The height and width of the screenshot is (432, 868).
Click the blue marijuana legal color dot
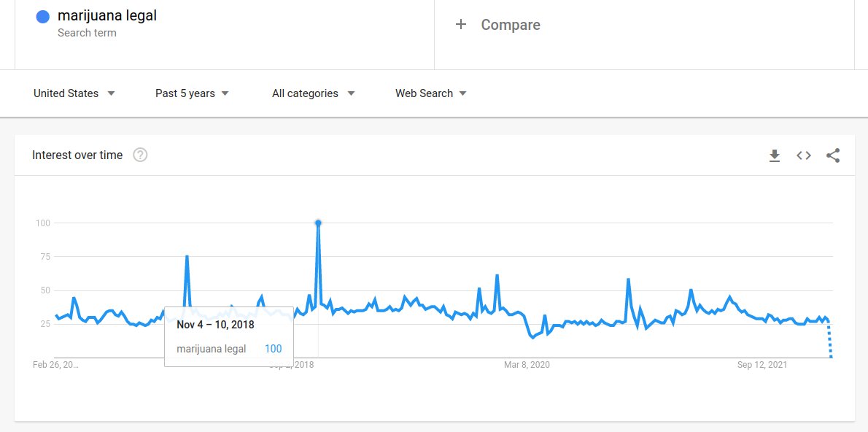pyautogui.click(x=42, y=17)
